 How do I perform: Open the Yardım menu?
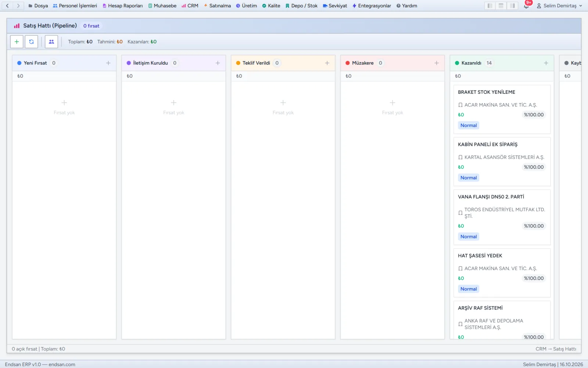407,6
